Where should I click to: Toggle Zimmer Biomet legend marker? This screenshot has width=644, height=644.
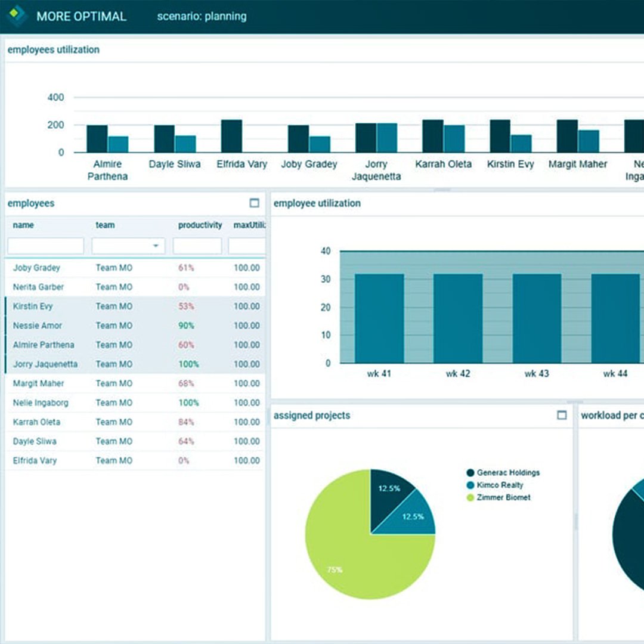[x=470, y=497]
